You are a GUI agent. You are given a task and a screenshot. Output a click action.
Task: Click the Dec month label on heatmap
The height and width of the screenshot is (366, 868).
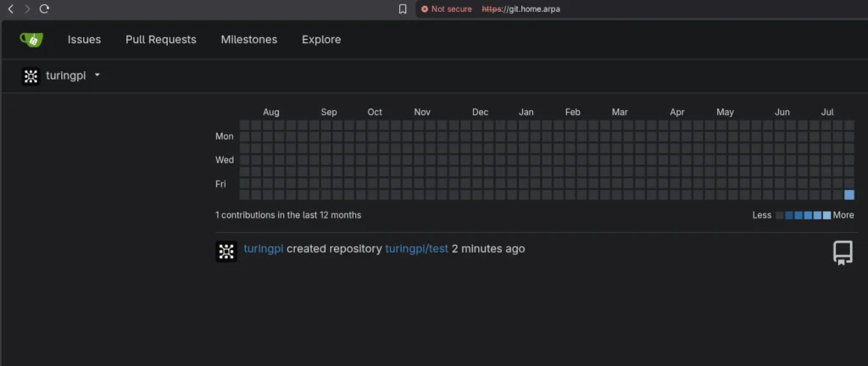point(480,112)
